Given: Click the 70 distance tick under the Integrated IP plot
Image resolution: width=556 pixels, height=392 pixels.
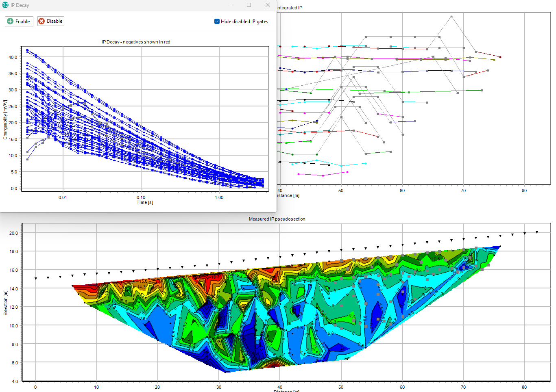Looking at the screenshot, I should [463, 191].
